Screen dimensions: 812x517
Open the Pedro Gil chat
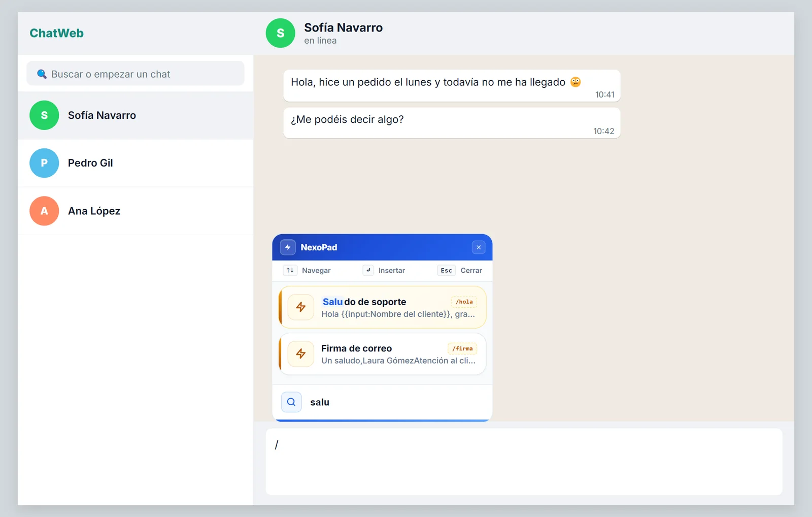pos(136,163)
